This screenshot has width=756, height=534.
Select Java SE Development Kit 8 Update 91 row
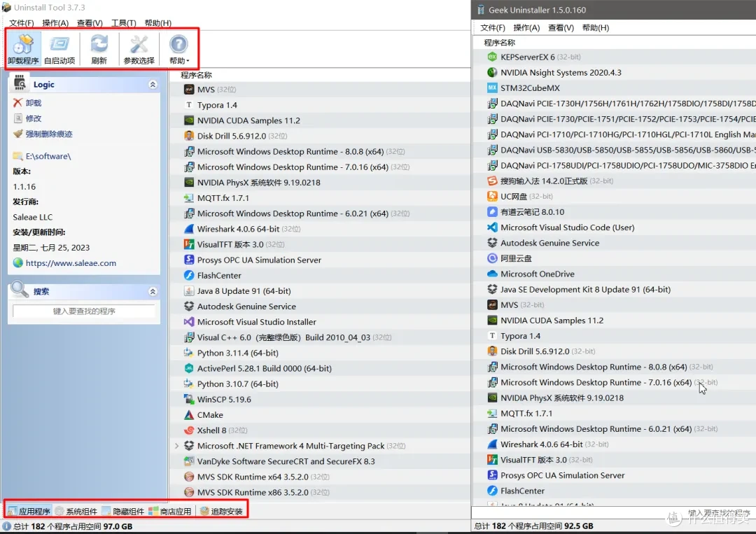click(615, 289)
